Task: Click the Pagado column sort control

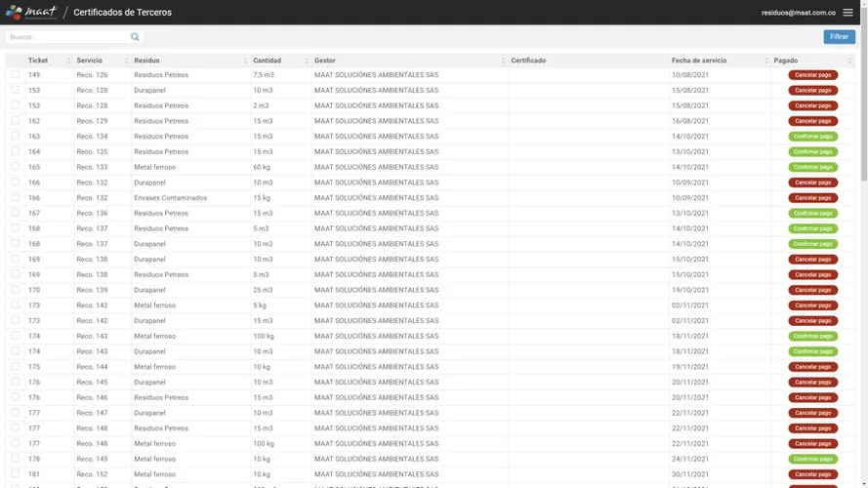Action: (850, 61)
